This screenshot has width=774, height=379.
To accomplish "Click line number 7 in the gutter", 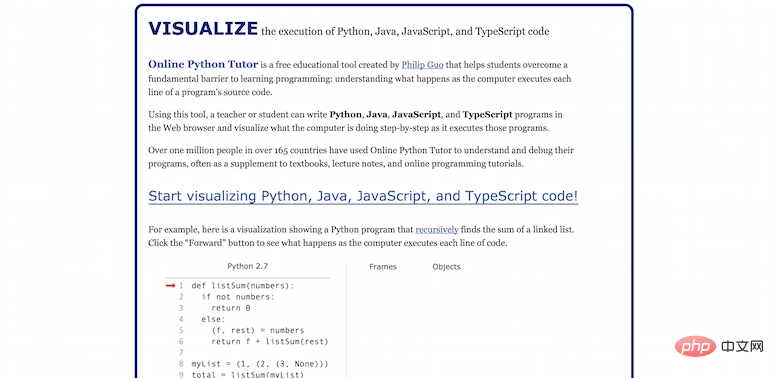I will tap(181, 353).
